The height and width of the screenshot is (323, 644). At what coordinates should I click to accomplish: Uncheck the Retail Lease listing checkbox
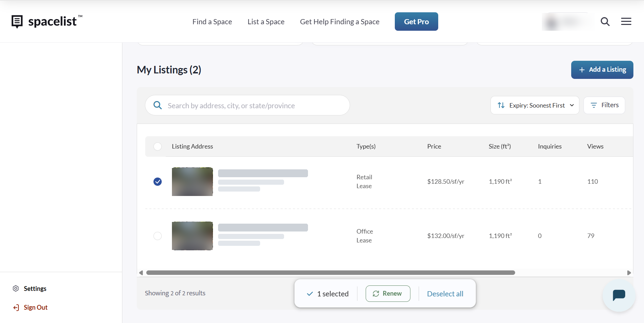pos(158,182)
